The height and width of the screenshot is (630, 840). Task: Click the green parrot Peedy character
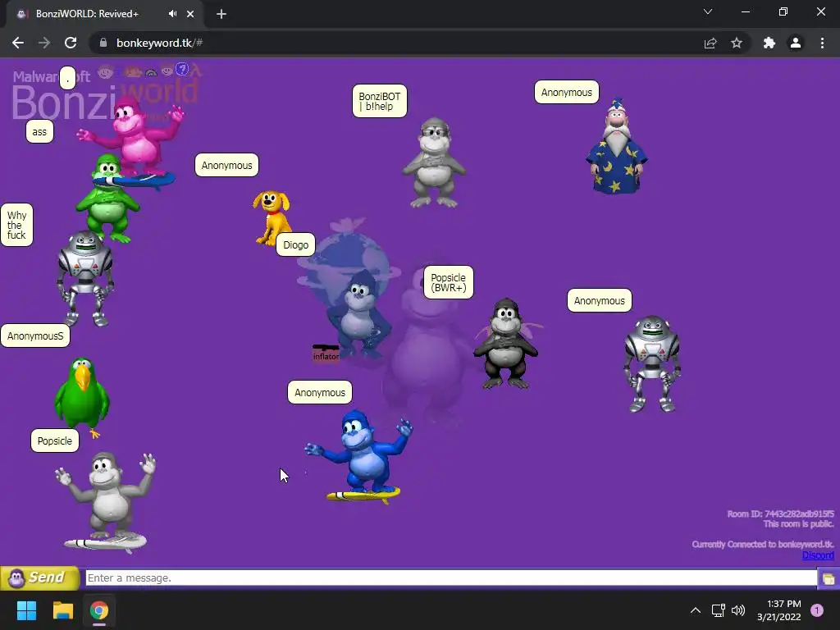click(82, 396)
